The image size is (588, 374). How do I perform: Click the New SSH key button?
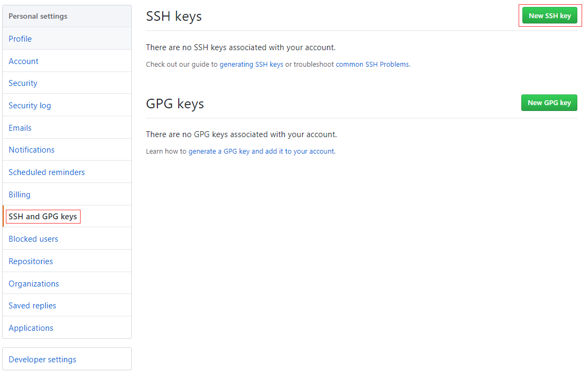click(550, 16)
